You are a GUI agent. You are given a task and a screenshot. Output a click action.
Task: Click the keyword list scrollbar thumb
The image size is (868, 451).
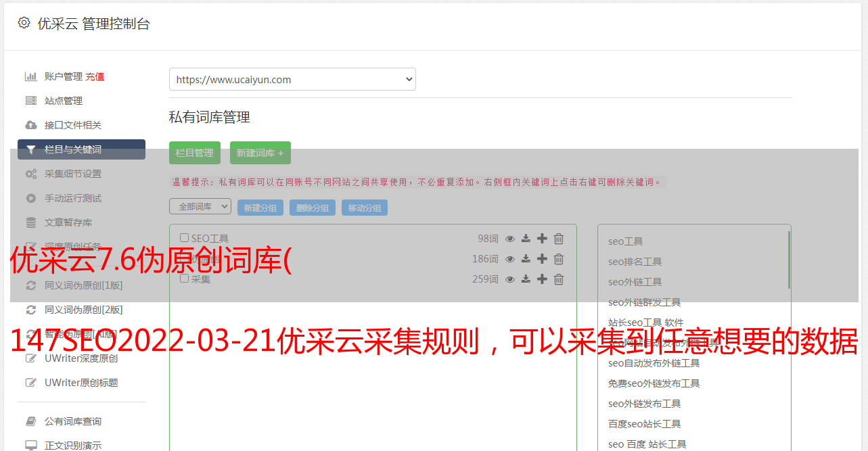789,260
